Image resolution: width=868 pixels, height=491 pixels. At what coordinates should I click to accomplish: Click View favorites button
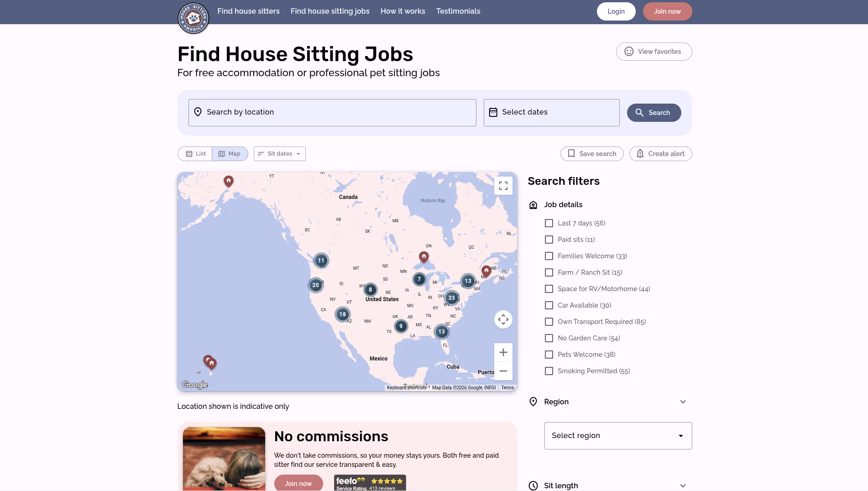point(654,52)
